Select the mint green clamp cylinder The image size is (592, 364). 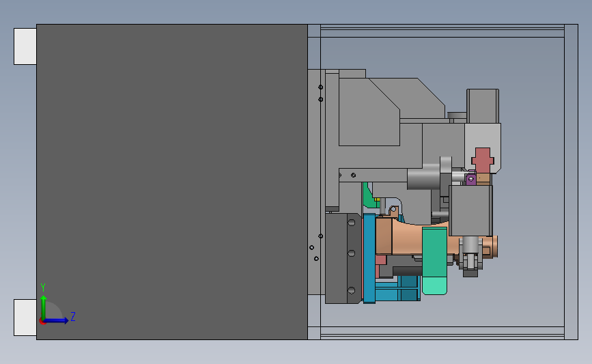(x=434, y=261)
